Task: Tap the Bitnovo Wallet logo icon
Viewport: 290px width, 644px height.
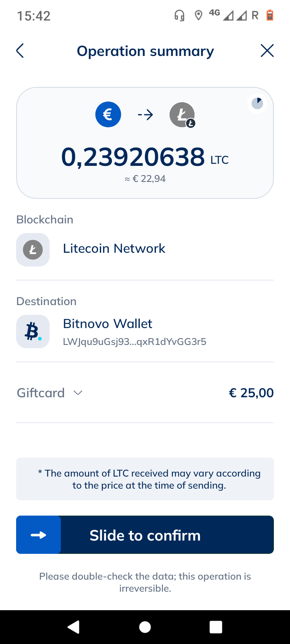Action: point(33,331)
